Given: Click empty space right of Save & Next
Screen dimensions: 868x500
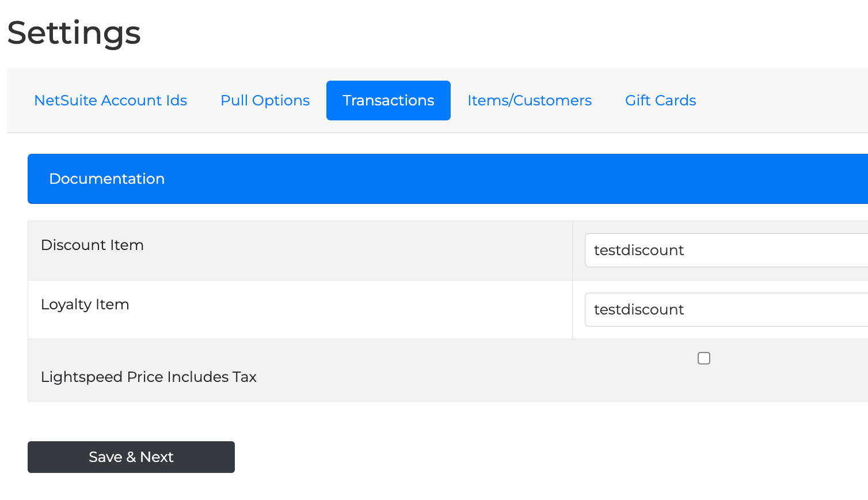Looking at the screenshot, I should 460,457.
